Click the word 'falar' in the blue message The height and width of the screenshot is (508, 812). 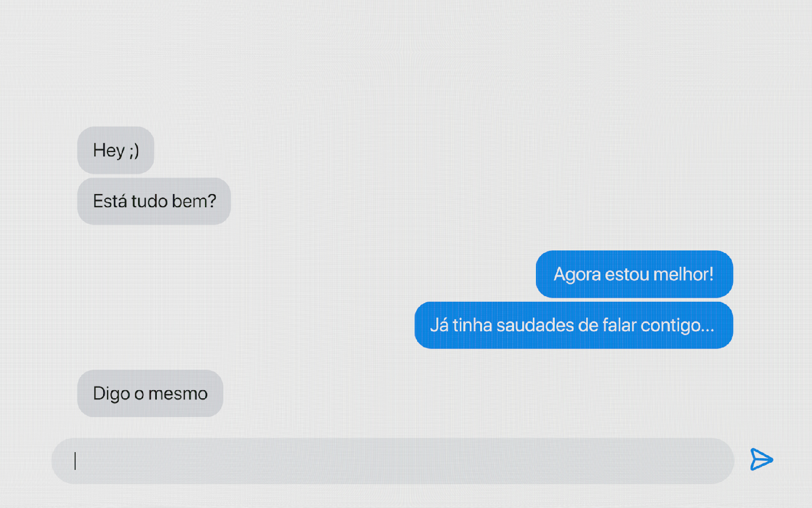(619, 325)
